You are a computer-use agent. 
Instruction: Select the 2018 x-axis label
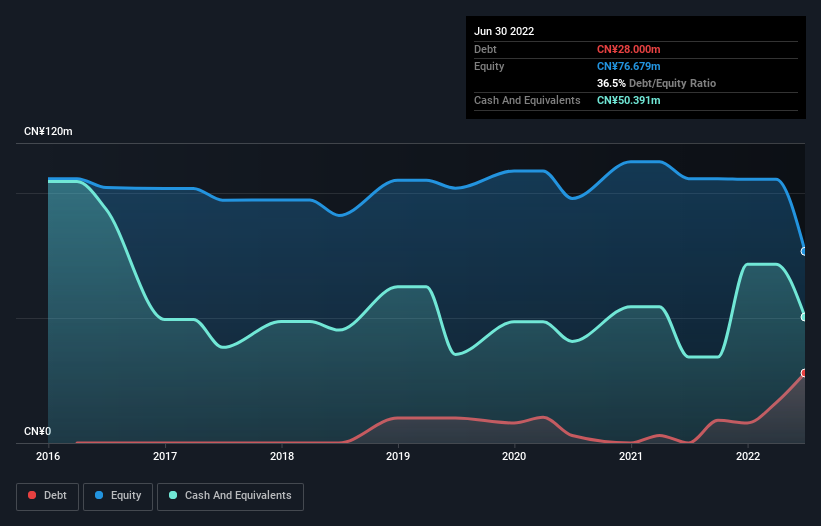282,456
